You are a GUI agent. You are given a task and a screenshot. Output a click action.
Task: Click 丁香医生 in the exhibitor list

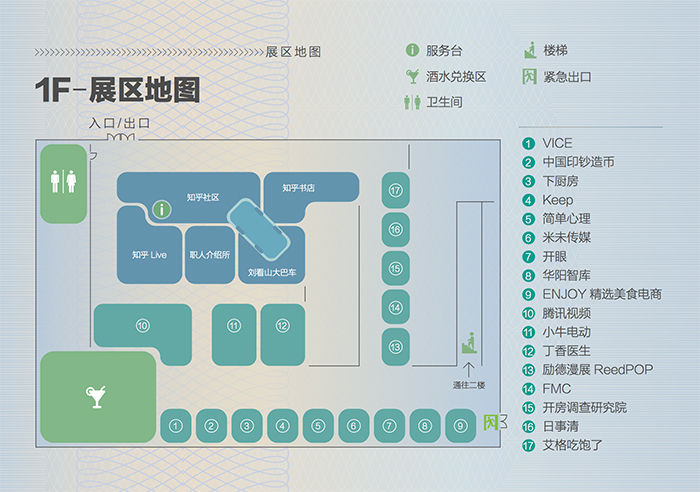[566, 351]
